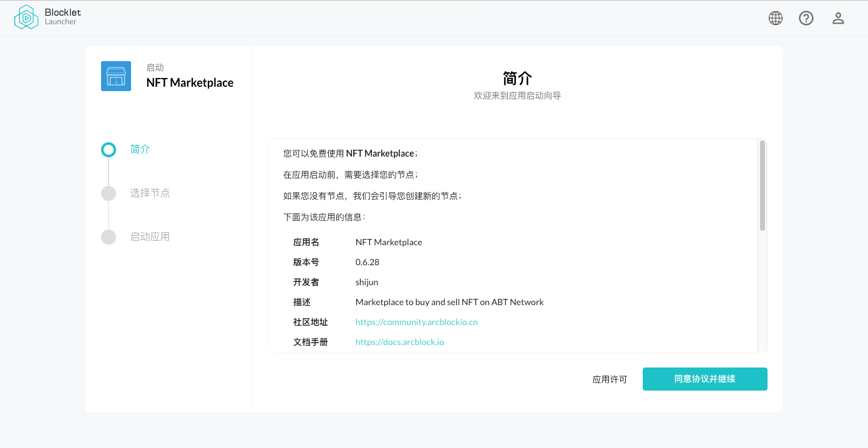Click the 下面为该应用的信息 line
The image size is (868, 448).
pos(324,217)
